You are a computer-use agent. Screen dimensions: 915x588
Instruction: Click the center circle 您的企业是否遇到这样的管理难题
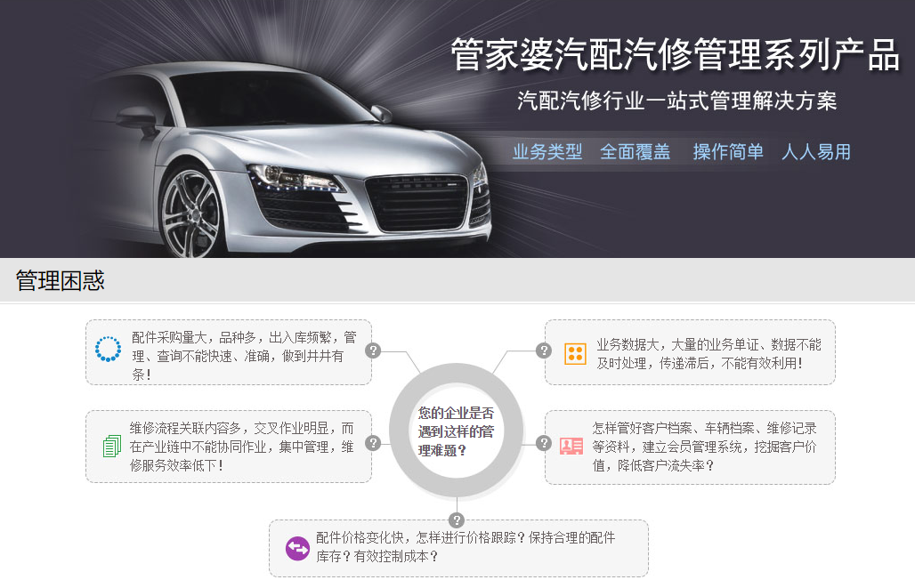click(x=457, y=431)
